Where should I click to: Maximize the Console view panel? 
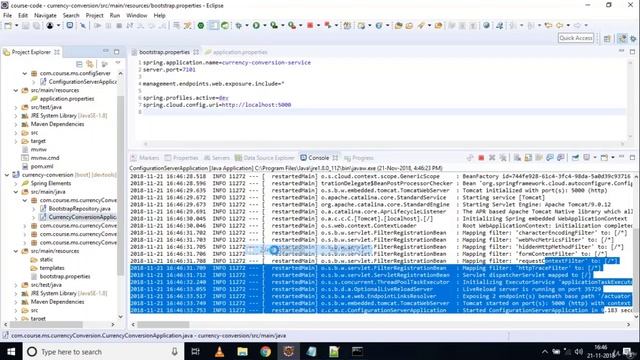632,157
